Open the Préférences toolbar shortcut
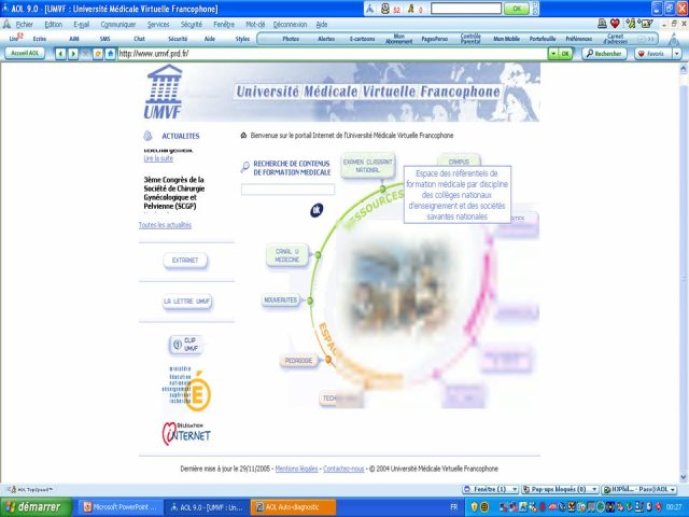 tap(579, 39)
